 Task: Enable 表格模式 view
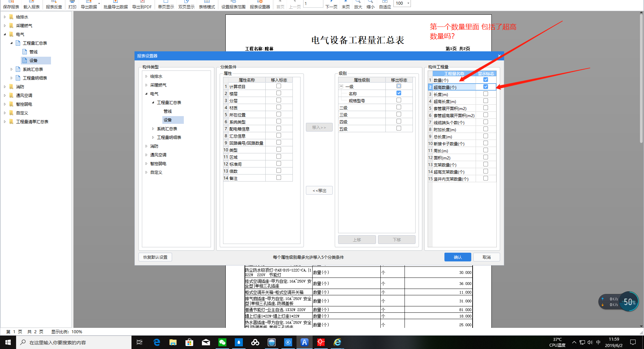point(207,5)
